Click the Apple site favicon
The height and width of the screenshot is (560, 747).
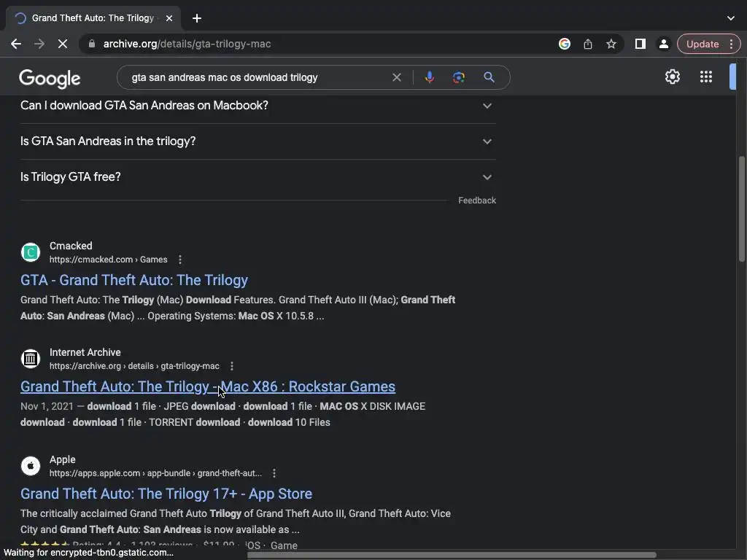tap(31, 466)
